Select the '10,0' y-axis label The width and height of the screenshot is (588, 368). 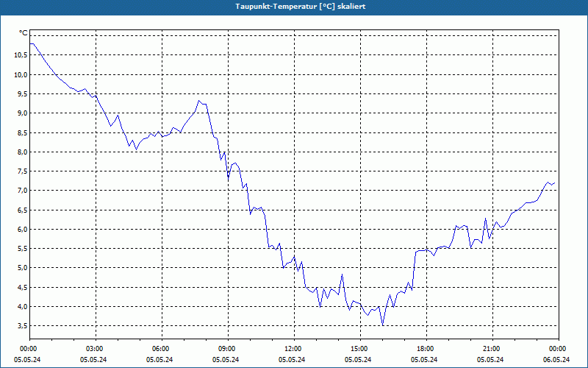click(x=21, y=75)
